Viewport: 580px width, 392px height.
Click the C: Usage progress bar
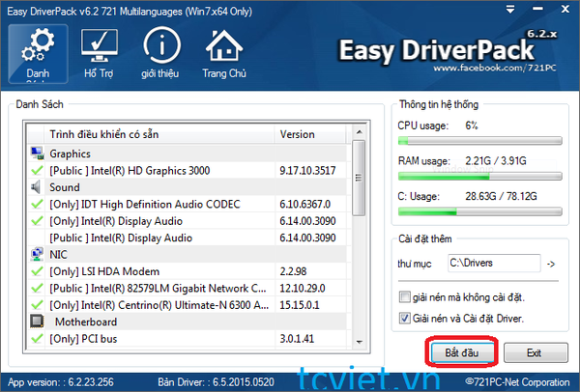479,211
